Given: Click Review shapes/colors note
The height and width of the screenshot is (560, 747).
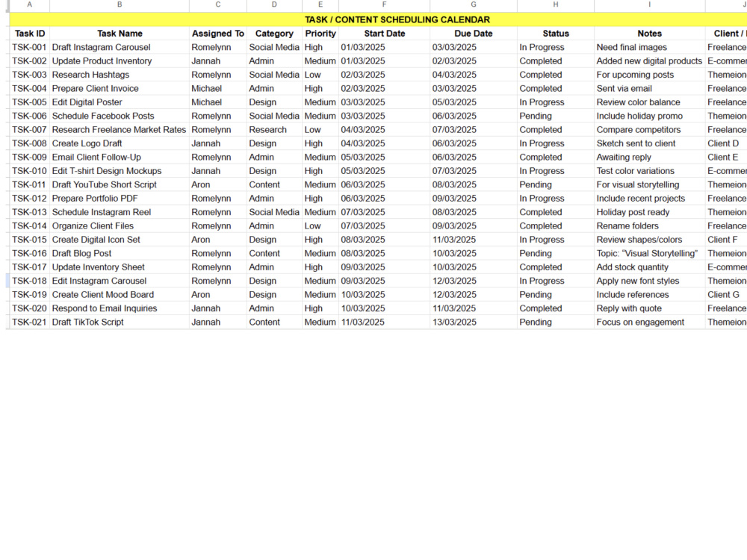Looking at the screenshot, I should tap(649, 240).
